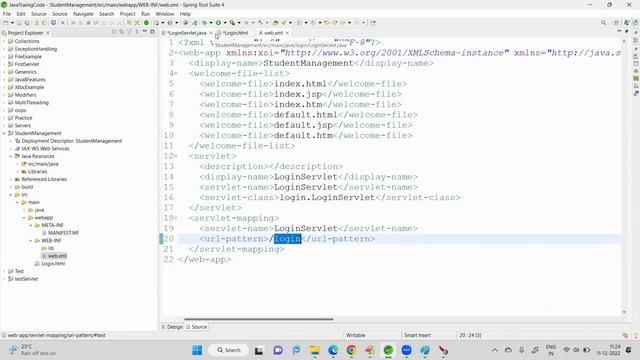Click the selected 'login' text in url-pattern
This screenshot has height=360, width=640.
288,239
